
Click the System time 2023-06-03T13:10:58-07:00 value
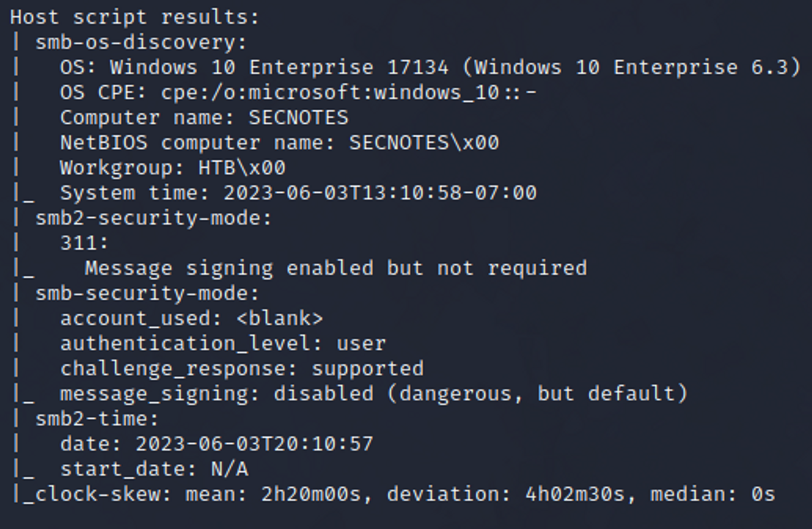380,193
